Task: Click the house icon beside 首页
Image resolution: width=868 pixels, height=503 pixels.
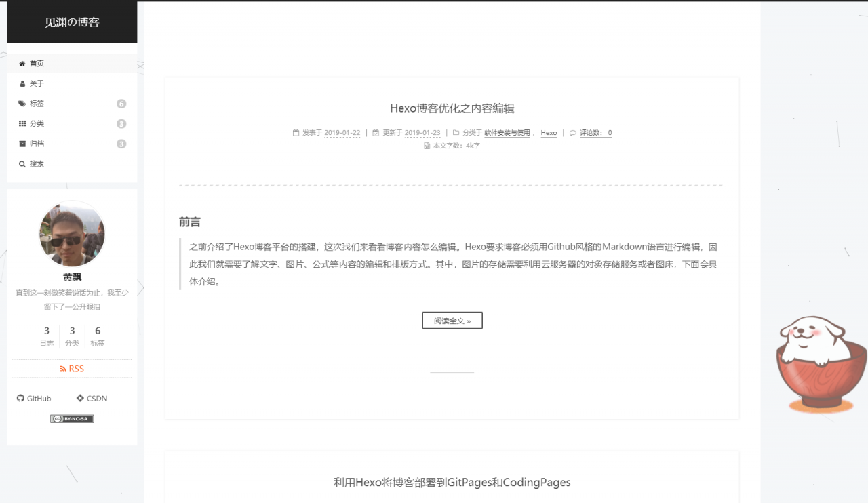Action: [22, 64]
